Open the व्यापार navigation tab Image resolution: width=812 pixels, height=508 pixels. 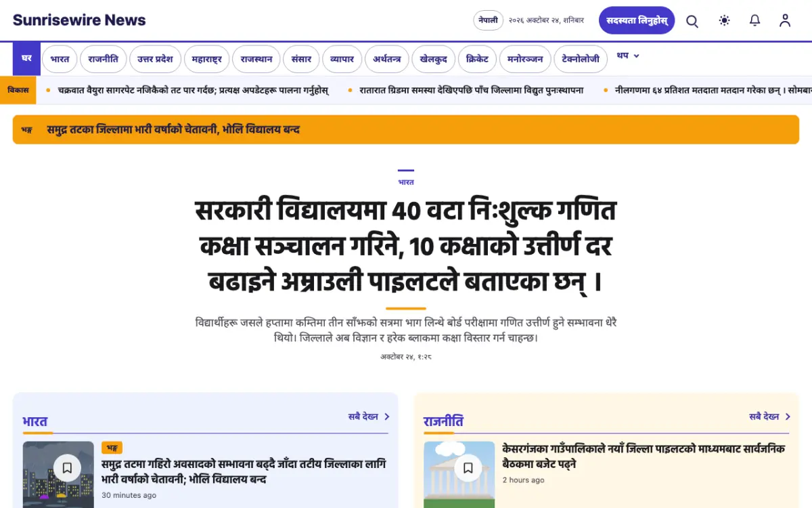[x=342, y=59]
